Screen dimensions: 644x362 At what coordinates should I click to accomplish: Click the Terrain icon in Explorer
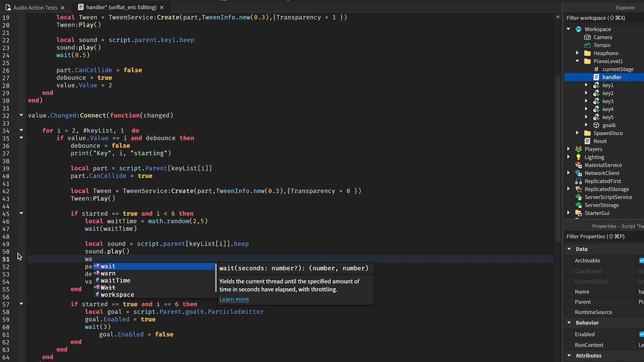pyautogui.click(x=587, y=45)
